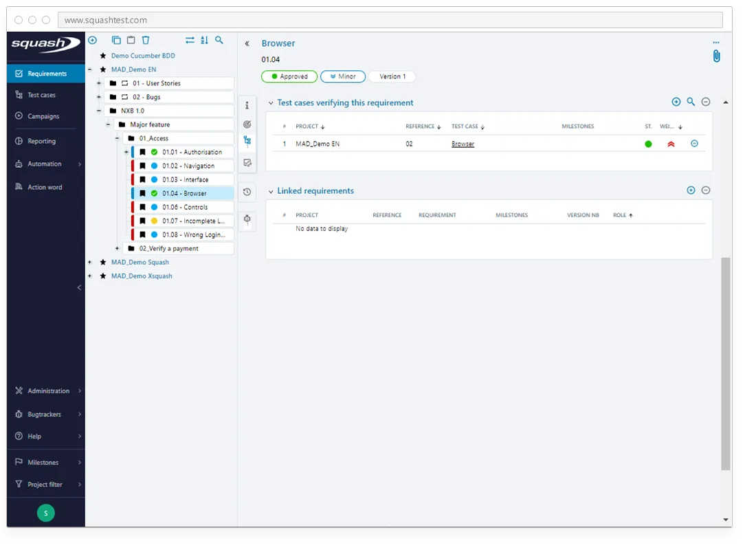756x550 pixels.
Task: Select the 01.03 - Interface requirement
Action: tap(183, 179)
